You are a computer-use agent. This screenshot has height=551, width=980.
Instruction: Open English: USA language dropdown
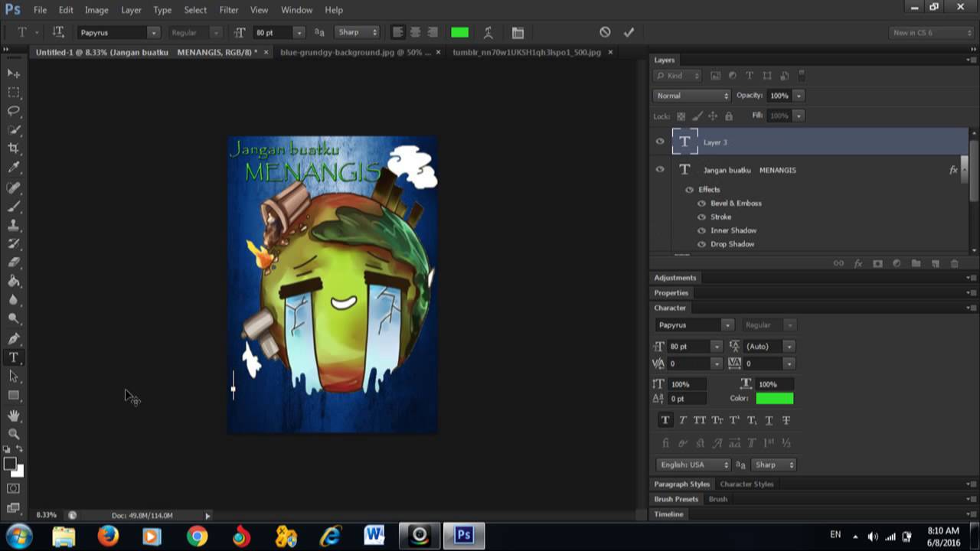point(694,465)
